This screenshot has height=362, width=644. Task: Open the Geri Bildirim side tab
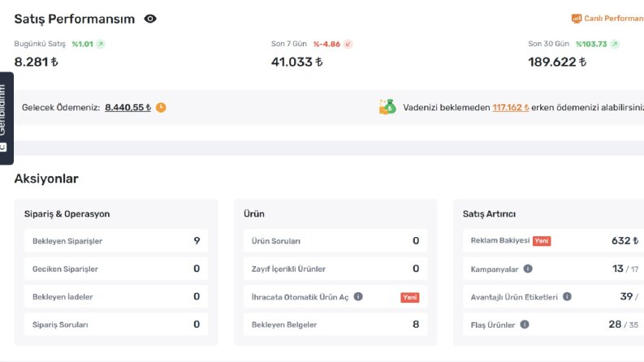pyautogui.click(x=6, y=119)
